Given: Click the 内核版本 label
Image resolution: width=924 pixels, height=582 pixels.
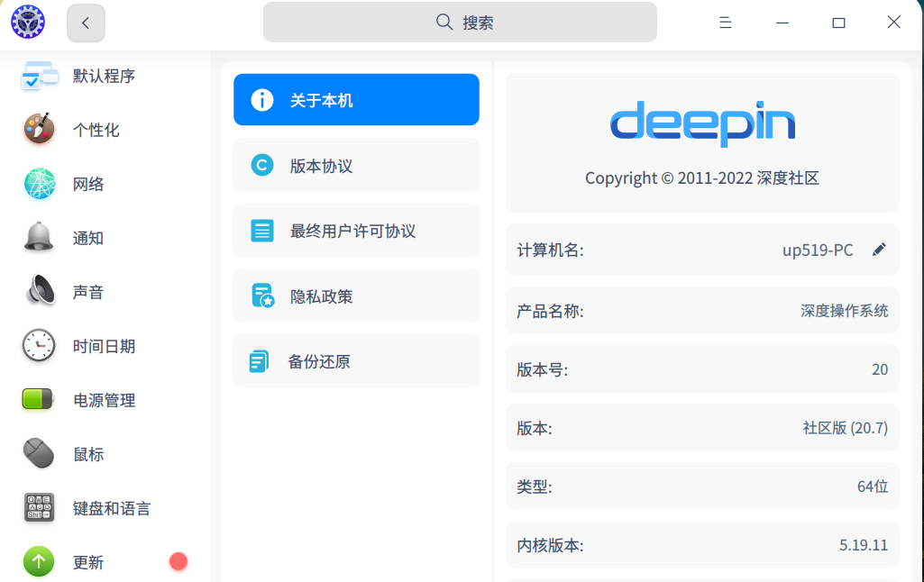Looking at the screenshot, I should click(551, 545).
